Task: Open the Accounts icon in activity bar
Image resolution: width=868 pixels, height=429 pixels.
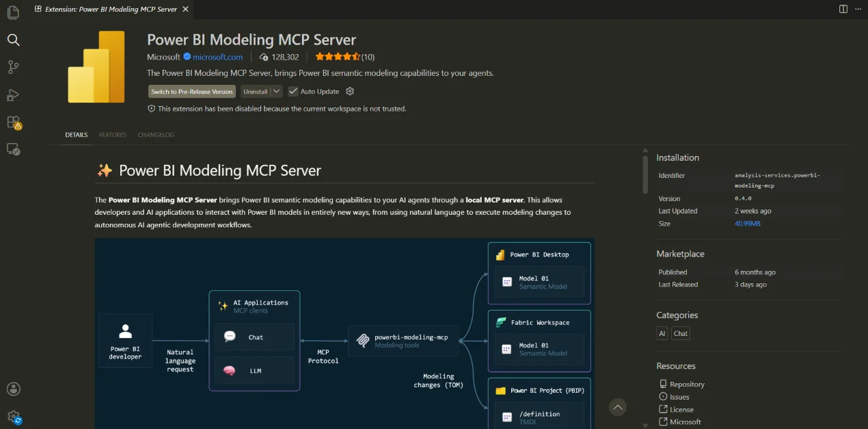Action: point(13,389)
